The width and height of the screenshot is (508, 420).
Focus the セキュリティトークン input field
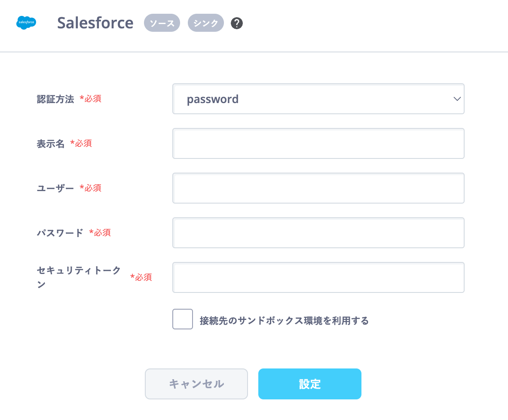coord(318,277)
